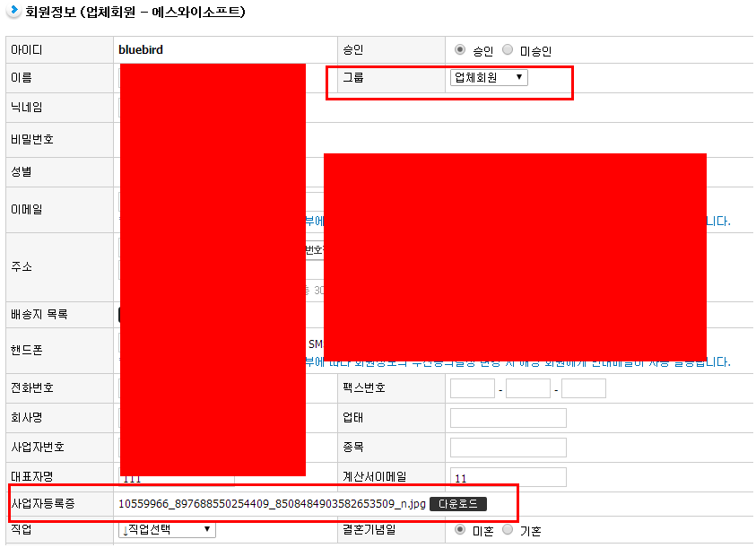Select the 승인 radio button
756x548 pixels.
pos(460,50)
